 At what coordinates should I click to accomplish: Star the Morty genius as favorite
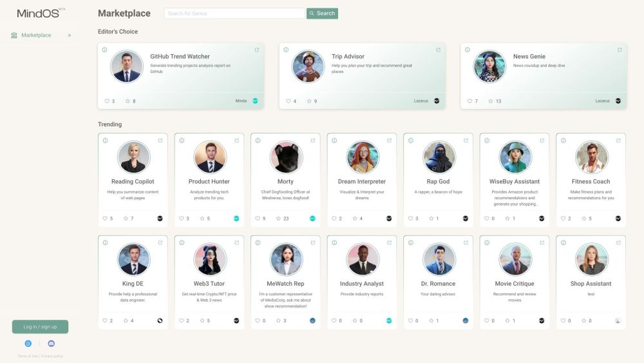pos(278,219)
